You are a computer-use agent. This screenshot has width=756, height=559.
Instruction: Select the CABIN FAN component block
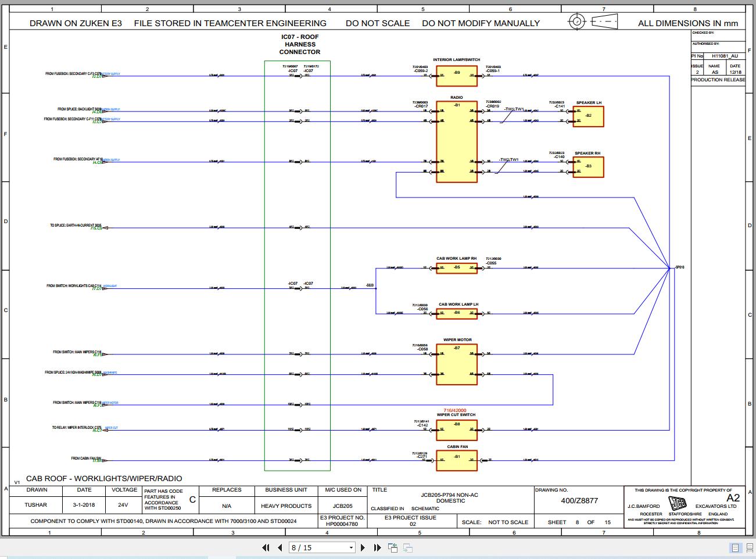click(457, 460)
